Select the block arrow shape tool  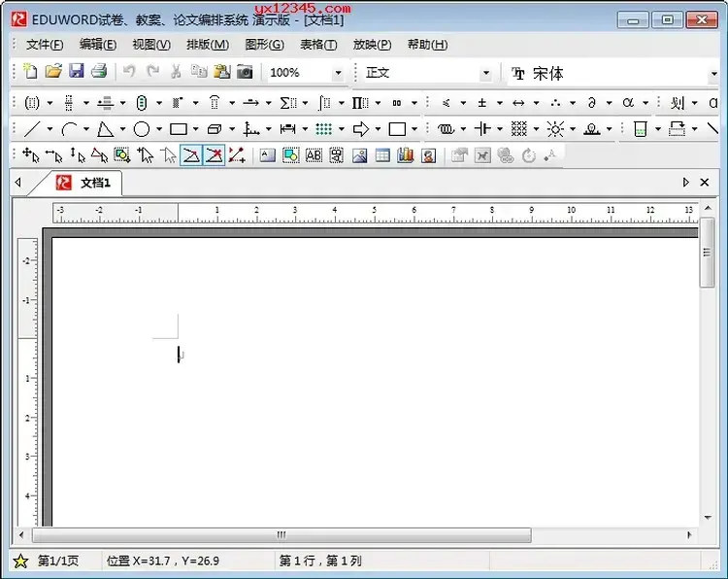[361, 129]
